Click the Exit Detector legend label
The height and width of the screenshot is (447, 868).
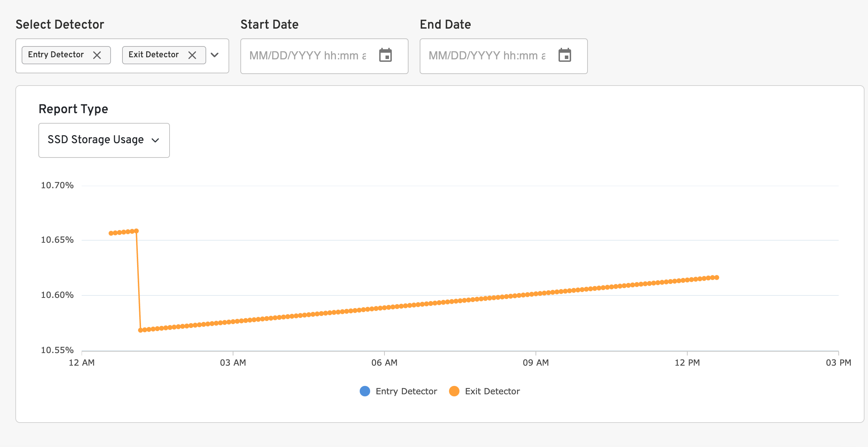pyautogui.click(x=492, y=391)
